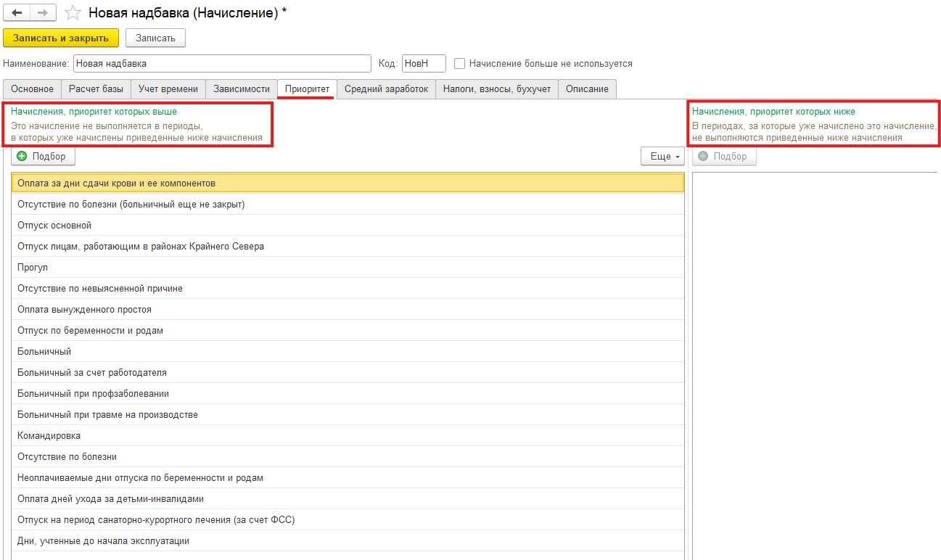Click heading Начисления, приоритет которых ниже

tap(773, 112)
